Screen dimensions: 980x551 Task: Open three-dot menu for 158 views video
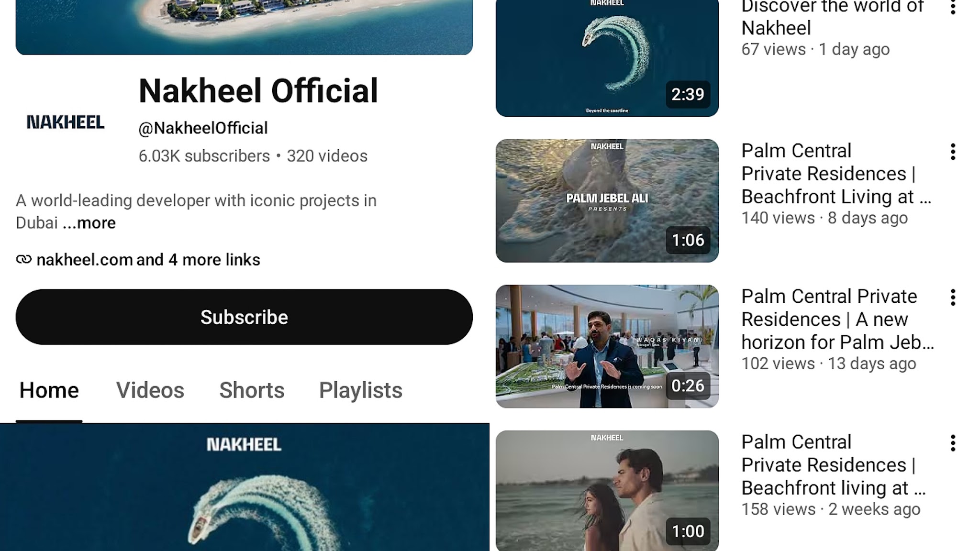[953, 443]
